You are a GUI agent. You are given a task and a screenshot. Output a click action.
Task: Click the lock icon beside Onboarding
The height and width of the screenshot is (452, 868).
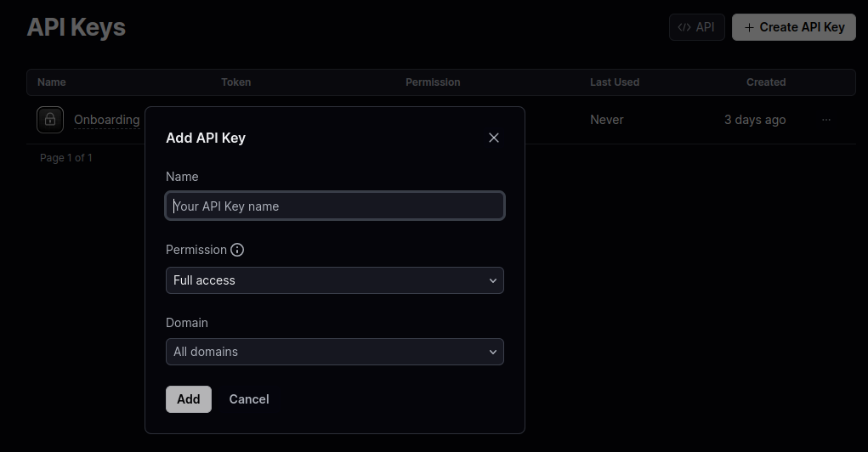[50, 120]
